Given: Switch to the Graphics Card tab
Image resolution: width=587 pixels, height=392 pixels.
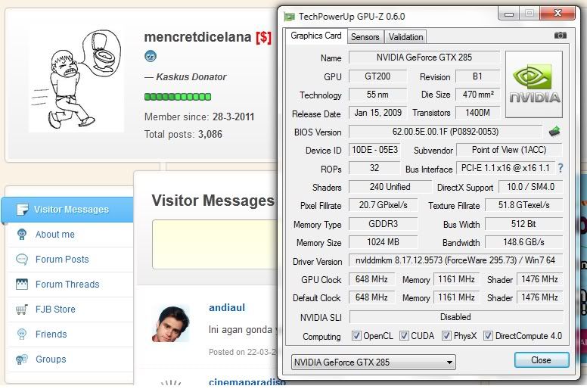Looking at the screenshot, I should click(316, 36).
